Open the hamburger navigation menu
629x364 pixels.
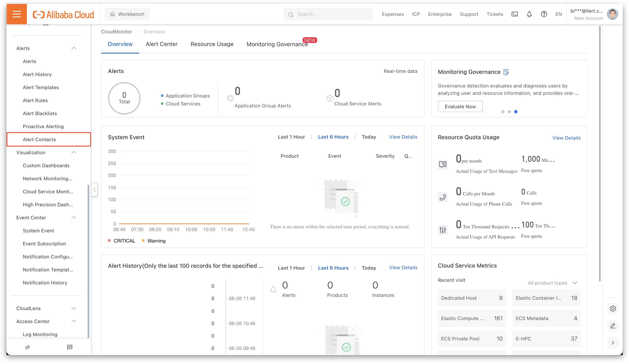[x=17, y=14]
